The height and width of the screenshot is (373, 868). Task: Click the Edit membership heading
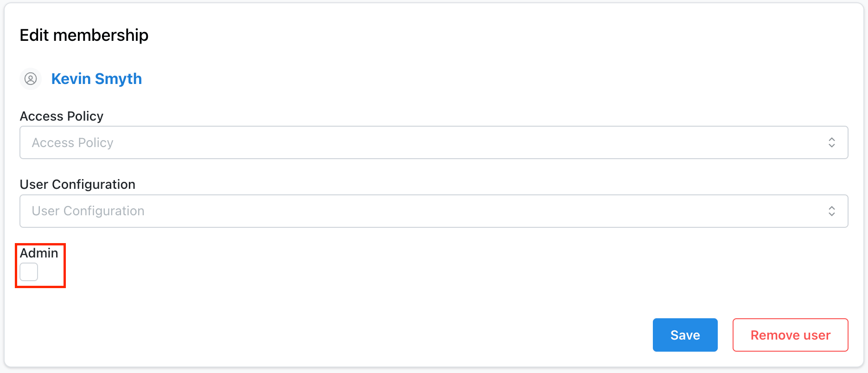pyautogui.click(x=84, y=35)
